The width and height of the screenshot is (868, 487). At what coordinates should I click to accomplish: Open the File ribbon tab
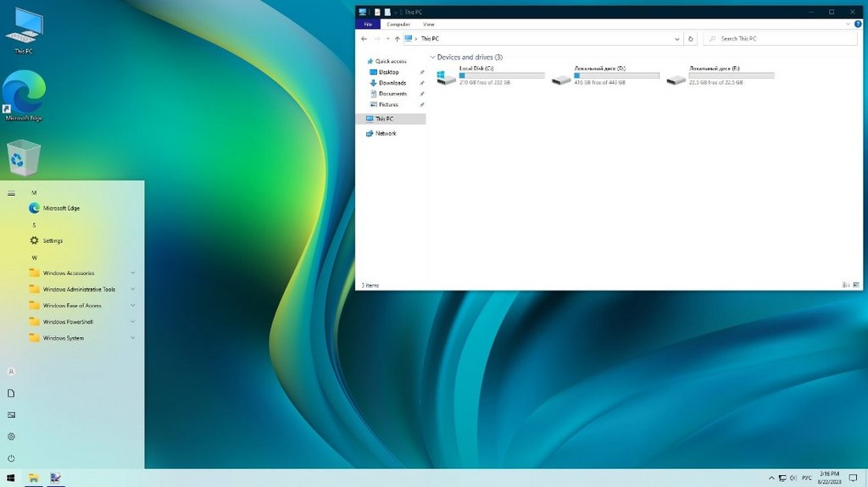tap(368, 25)
